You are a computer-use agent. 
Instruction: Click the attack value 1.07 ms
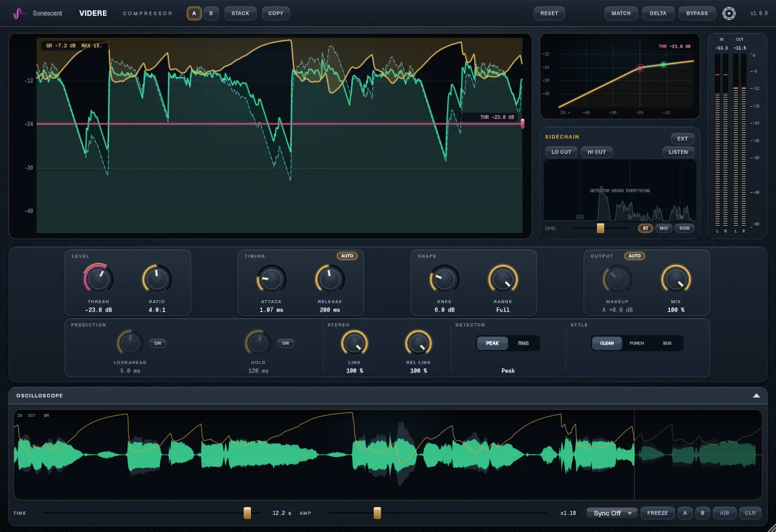click(271, 310)
